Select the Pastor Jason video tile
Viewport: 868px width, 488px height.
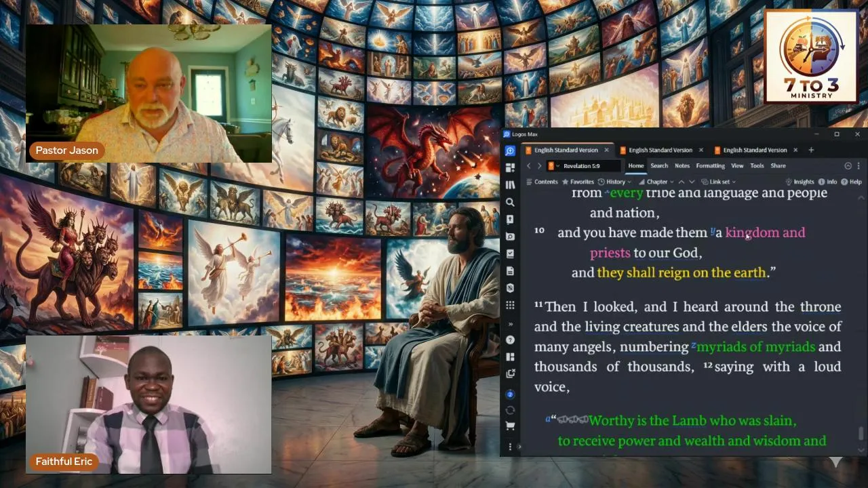[x=149, y=94]
